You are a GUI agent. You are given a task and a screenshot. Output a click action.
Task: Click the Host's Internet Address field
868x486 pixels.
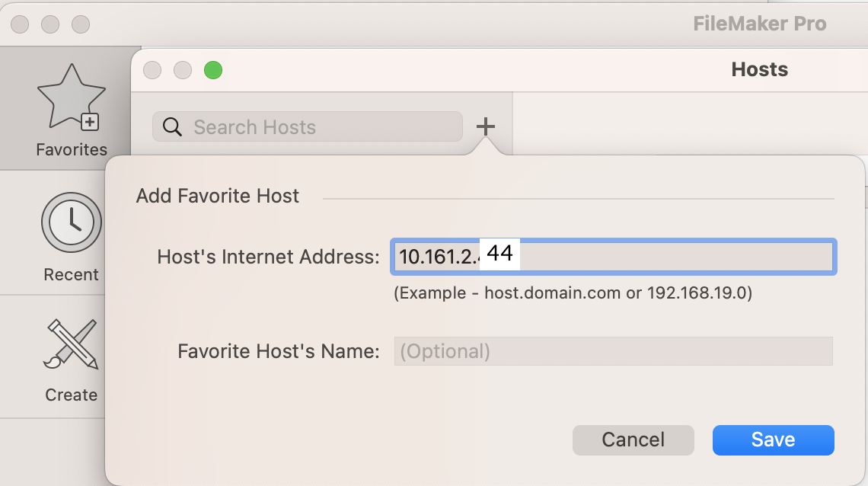pos(614,257)
